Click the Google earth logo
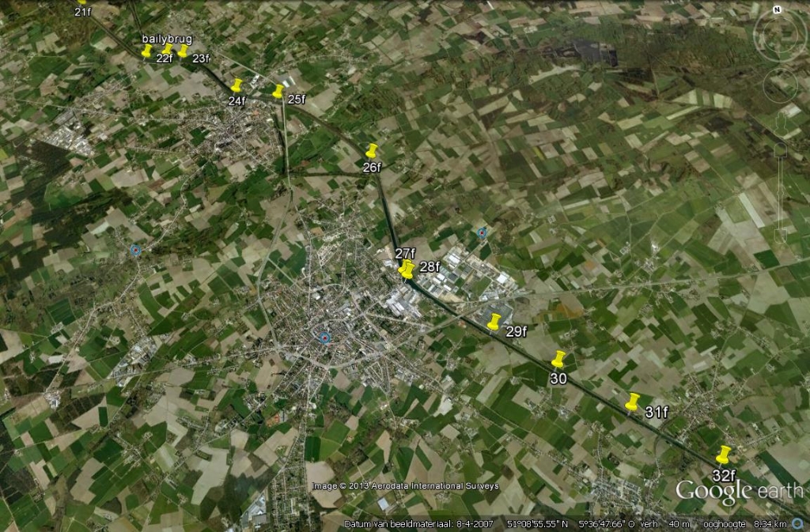 coord(740,490)
